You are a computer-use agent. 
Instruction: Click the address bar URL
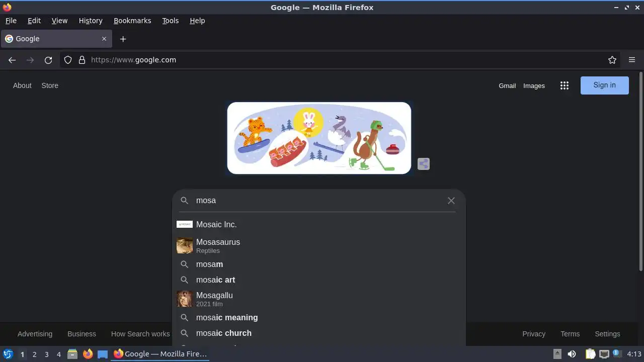click(133, 60)
